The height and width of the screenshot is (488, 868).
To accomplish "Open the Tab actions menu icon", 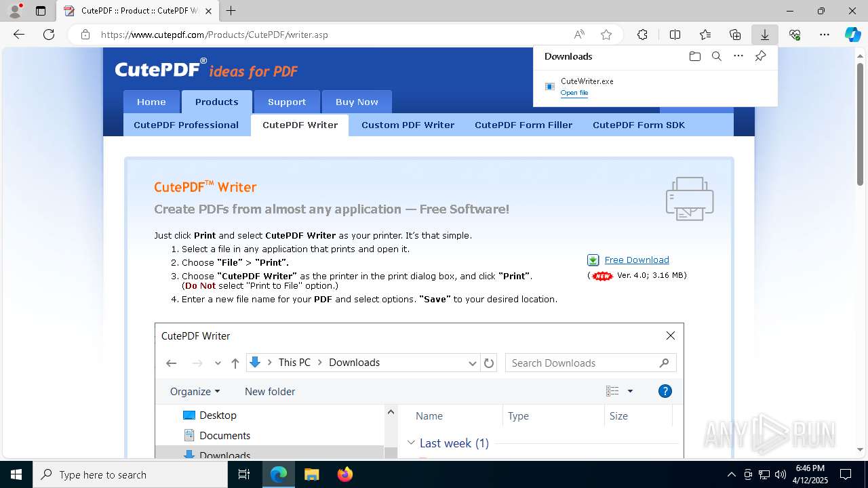I will tap(41, 11).
